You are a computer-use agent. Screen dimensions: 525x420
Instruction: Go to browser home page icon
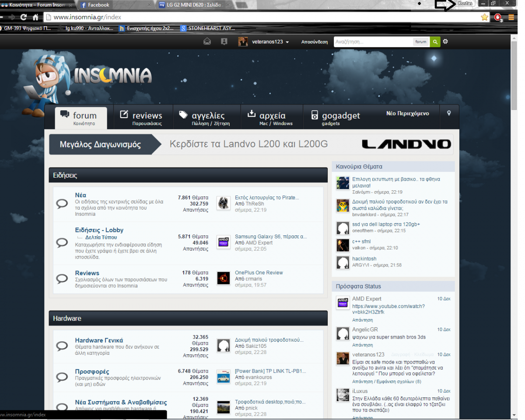tap(35, 17)
